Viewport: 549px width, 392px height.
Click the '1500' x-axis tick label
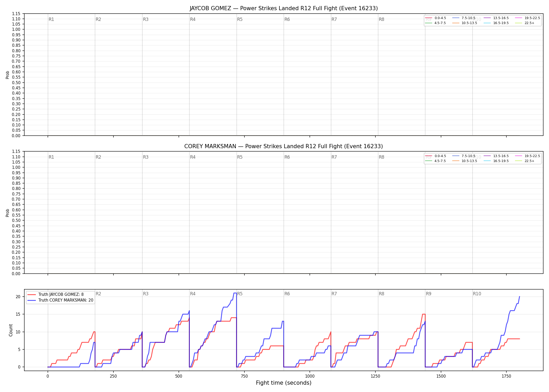[441, 376]
